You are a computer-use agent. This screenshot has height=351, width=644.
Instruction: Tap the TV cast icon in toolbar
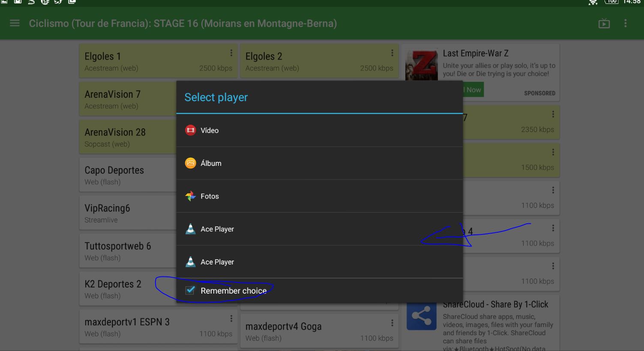pyautogui.click(x=604, y=24)
